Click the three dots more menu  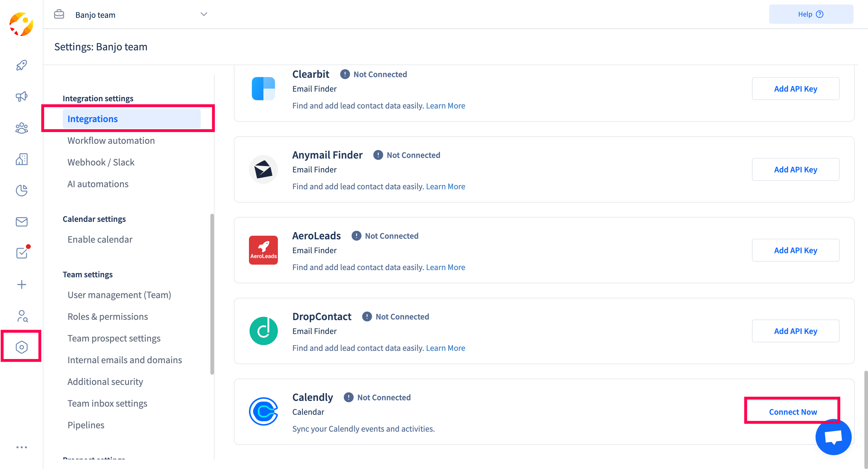click(22, 447)
